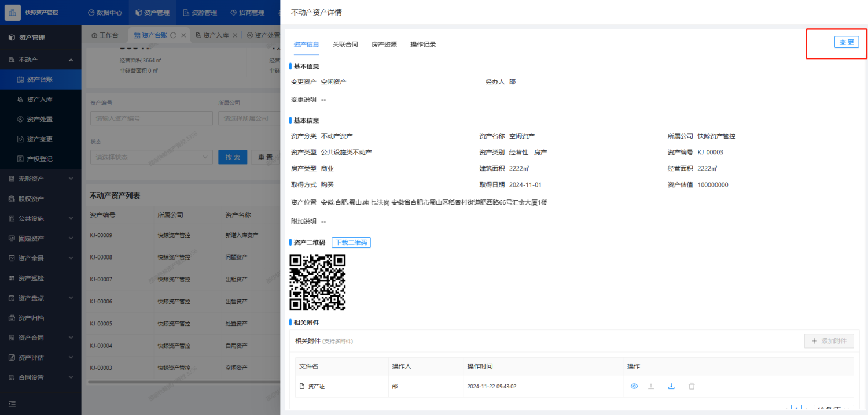Click the 出租资产 asset name cell
868x415 pixels.
236,279
